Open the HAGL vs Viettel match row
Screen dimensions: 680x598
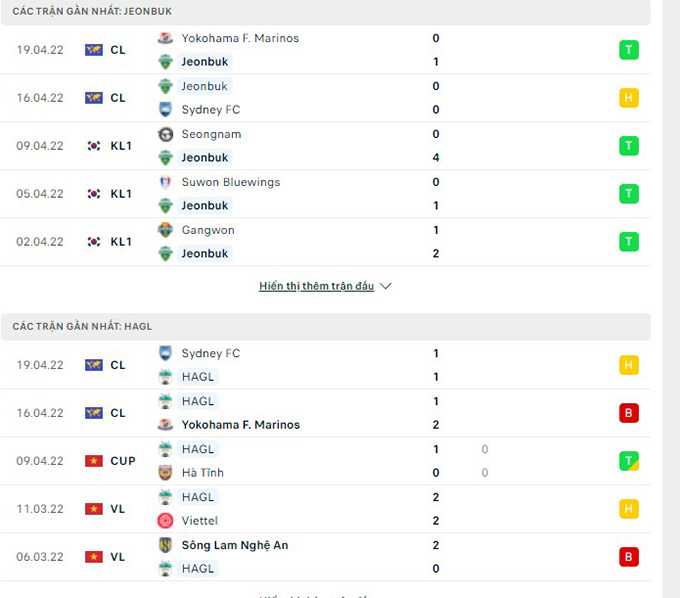(330, 509)
